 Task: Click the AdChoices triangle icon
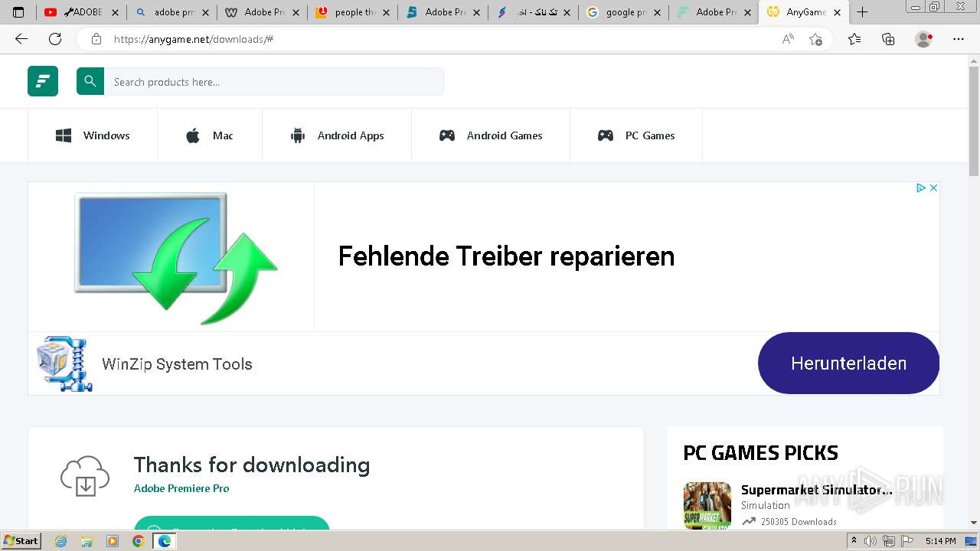click(921, 187)
